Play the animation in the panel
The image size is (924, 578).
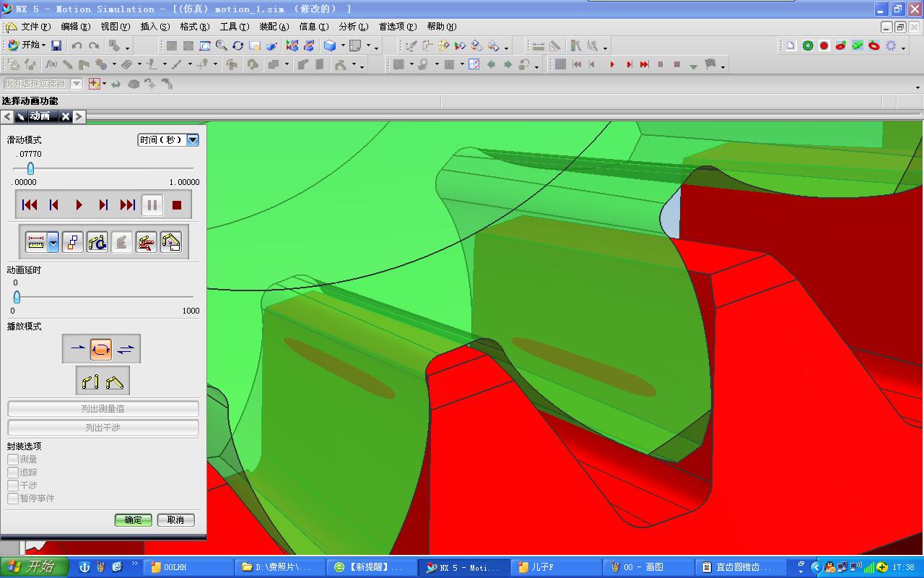click(x=79, y=205)
